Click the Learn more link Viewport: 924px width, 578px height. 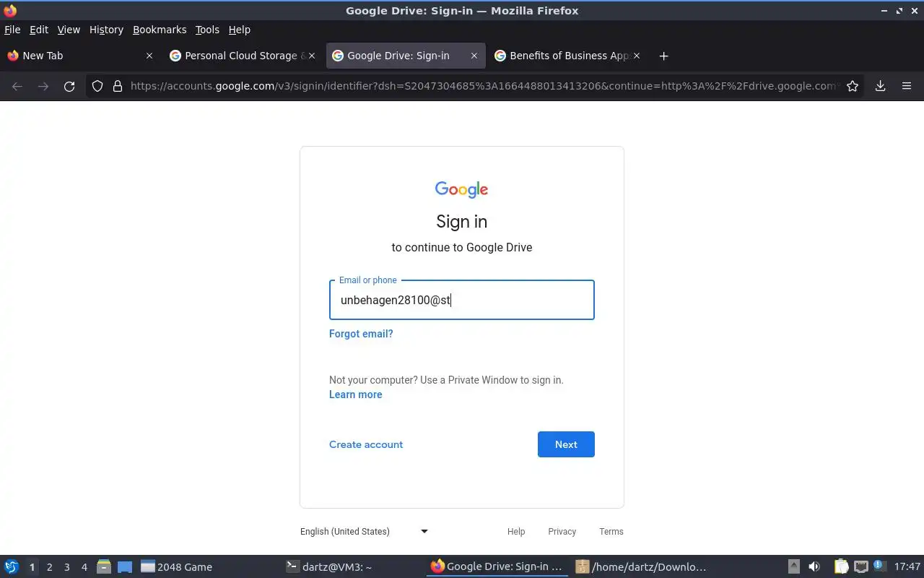coord(356,394)
